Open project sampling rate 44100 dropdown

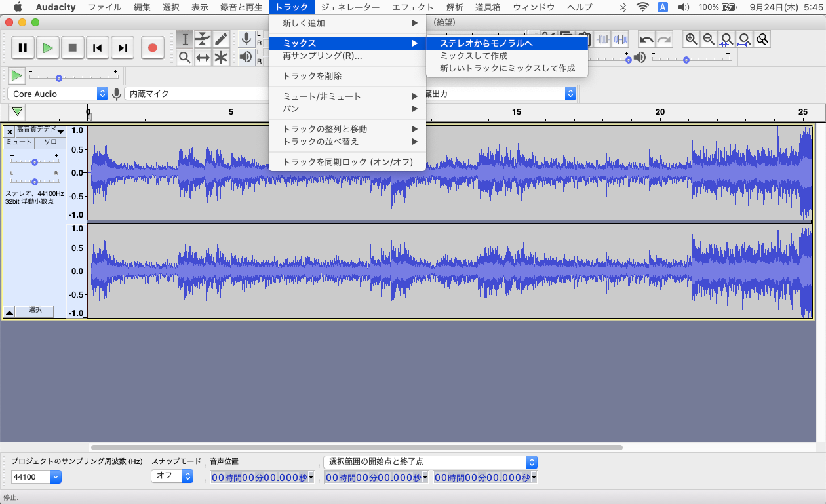pos(36,477)
